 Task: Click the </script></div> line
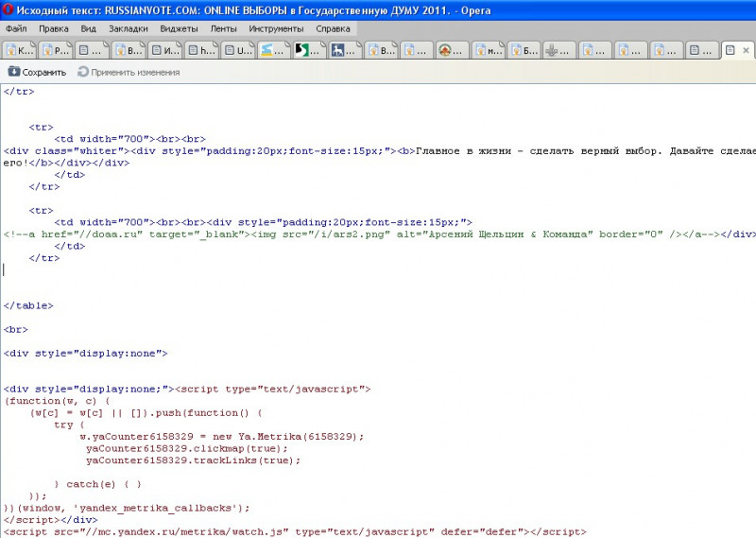(x=51, y=520)
